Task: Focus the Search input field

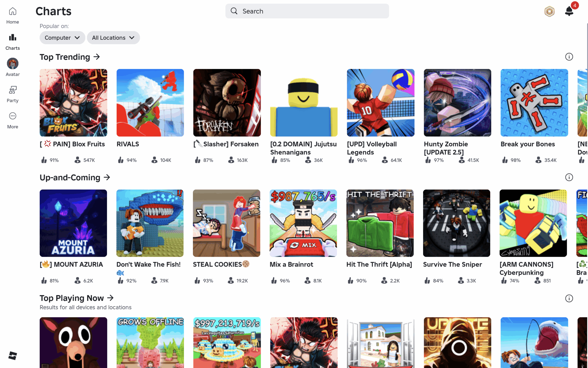Action: click(x=307, y=11)
